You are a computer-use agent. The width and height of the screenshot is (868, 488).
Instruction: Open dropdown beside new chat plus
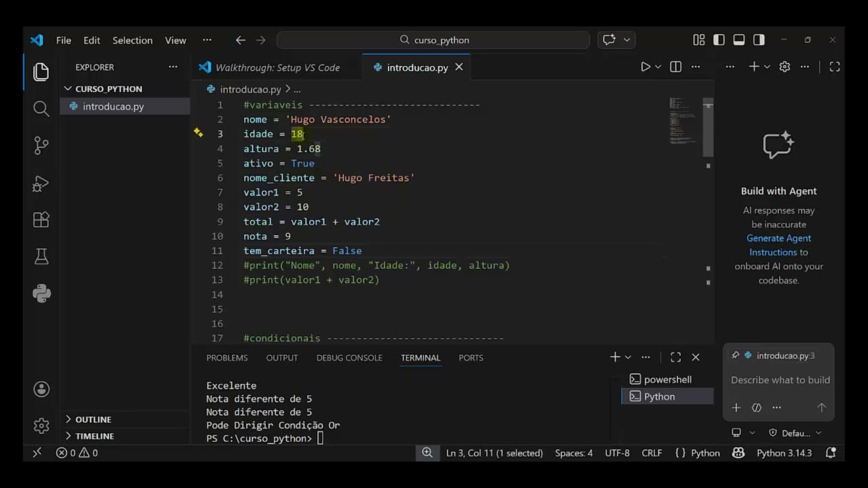[x=767, y=66]
